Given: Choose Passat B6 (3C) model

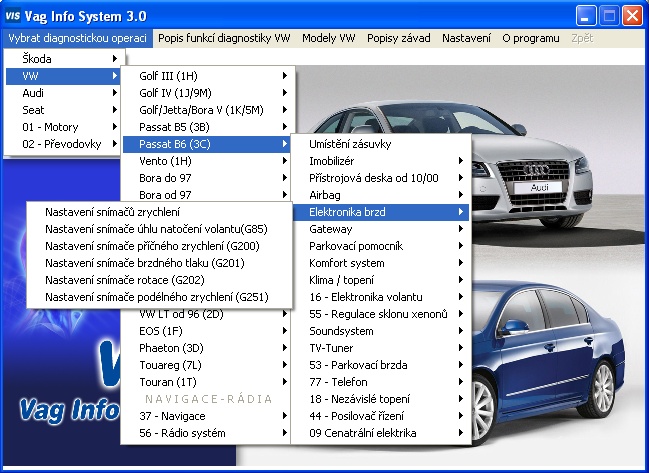Looking at the screenshot, I should coord(208,144).
